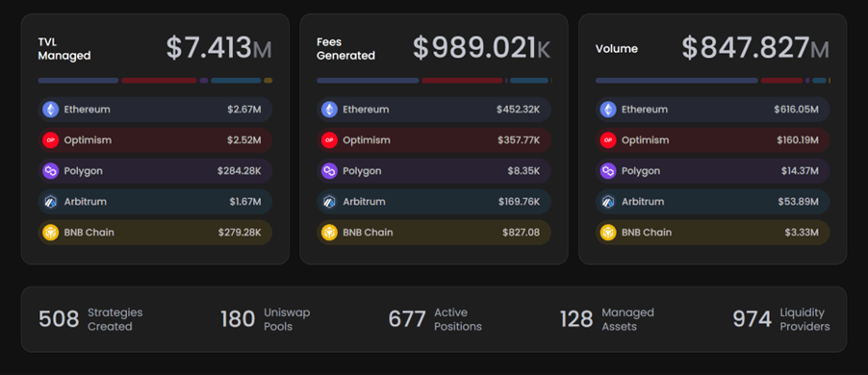Click the teal Arbitrum segment of TVL bar
The width and height of the screenshot is (868, 375).
(x=236, y=81)
